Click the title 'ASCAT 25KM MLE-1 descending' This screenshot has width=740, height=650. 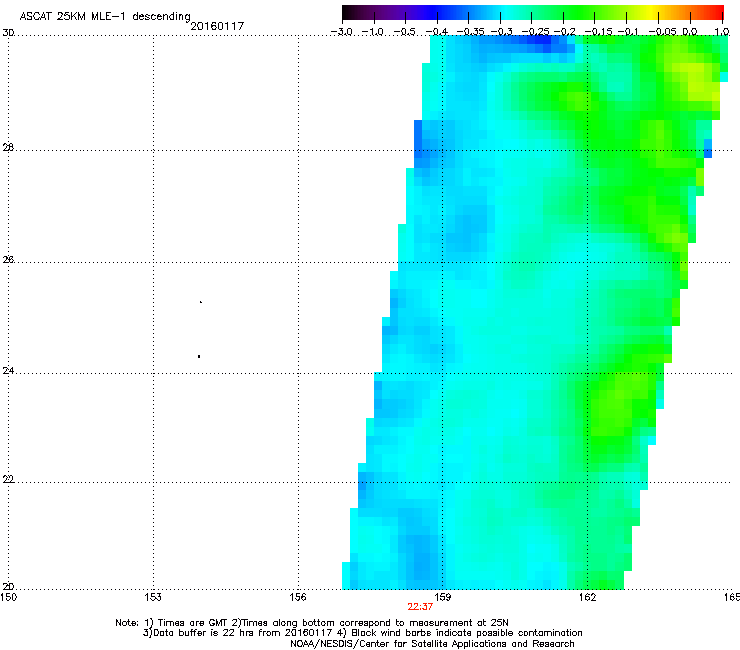click(105, 16)
